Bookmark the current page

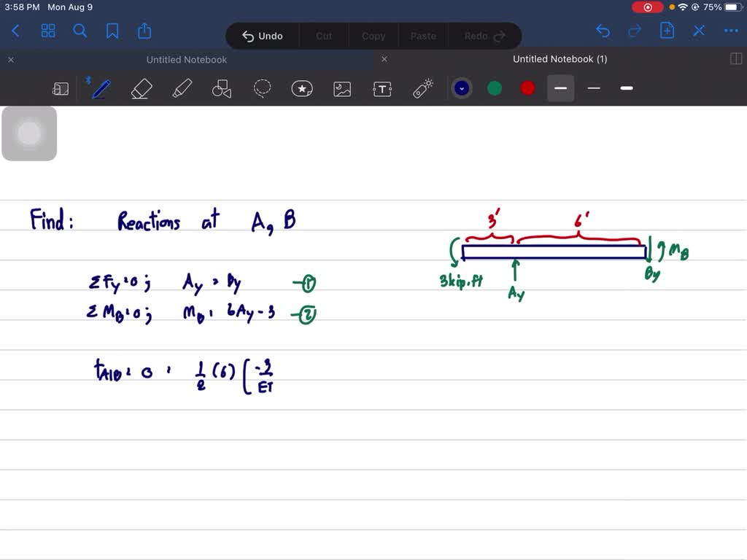[x=112, y=31]
